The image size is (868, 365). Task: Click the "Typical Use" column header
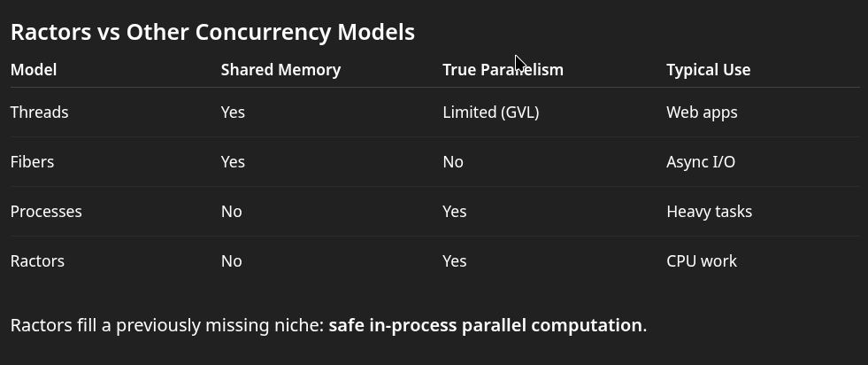pyautogui.click(x=708, y=70)
